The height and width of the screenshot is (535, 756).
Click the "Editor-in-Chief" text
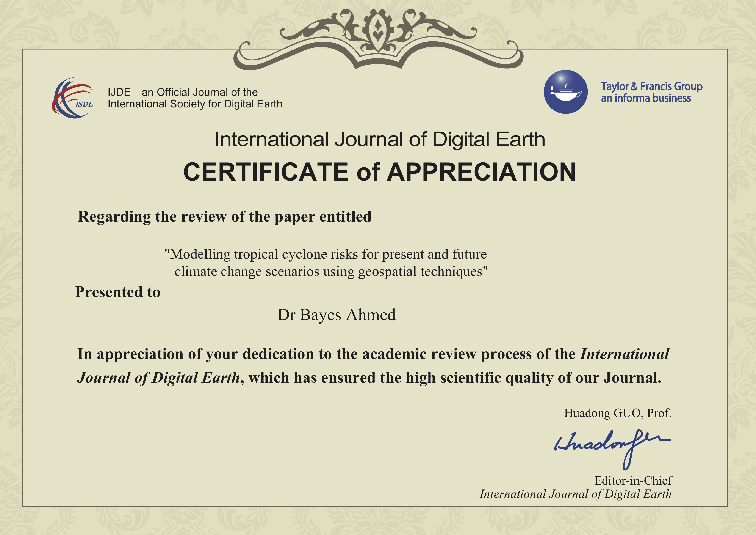pos(633,481)
